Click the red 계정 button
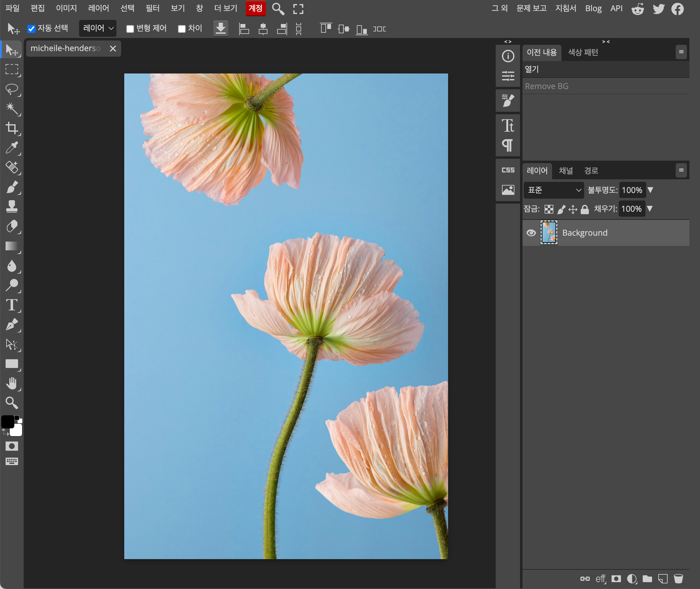700x589 pixels. (x=255, y=8)
